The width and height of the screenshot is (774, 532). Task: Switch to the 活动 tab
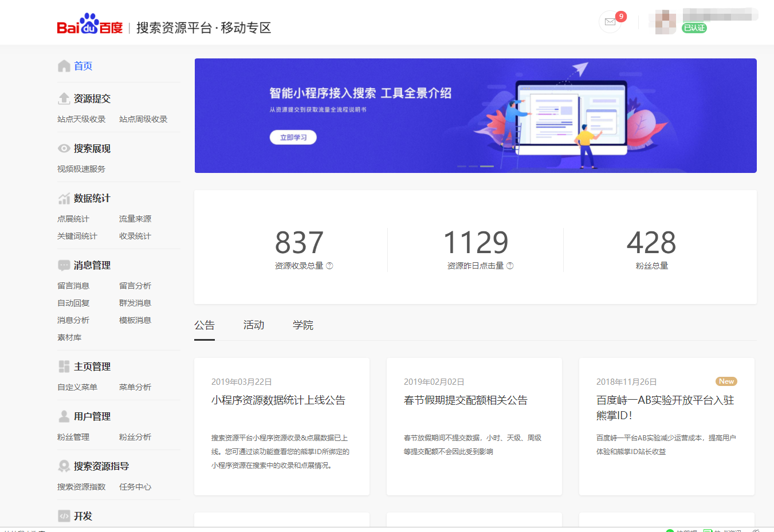[254, 325]
